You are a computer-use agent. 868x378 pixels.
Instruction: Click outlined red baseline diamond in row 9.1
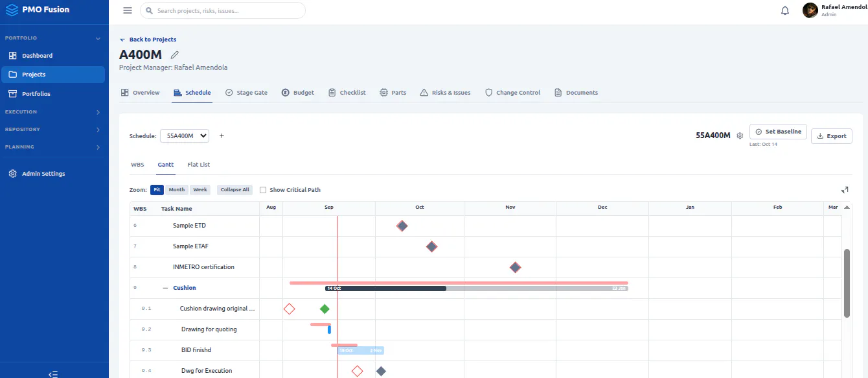[x=290, y=309]
